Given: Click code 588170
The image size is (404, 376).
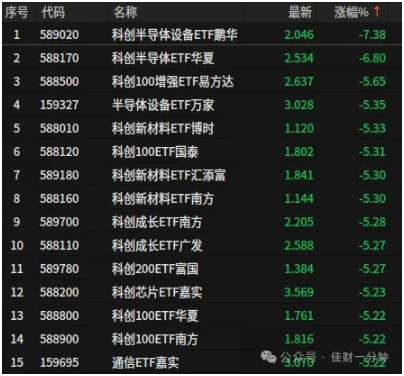Looking at the screenshot, I should (x=59, y=58).
